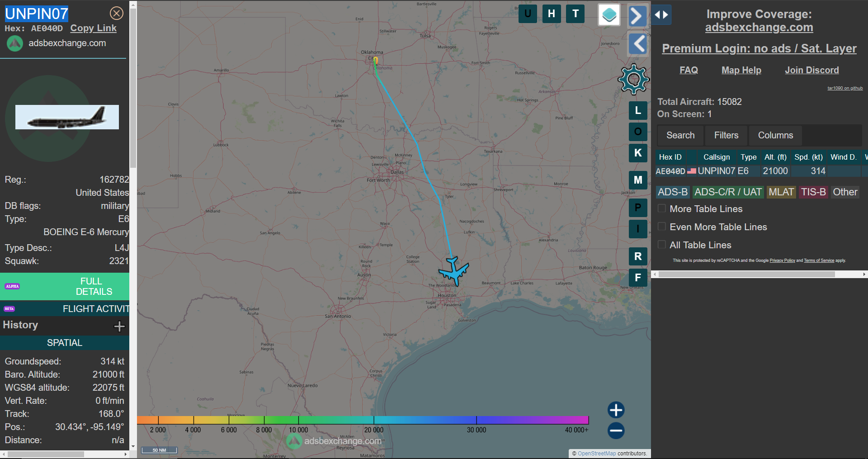
Task: Click the aircraft silhouette photo thumbnail
Action: [67, 117]
